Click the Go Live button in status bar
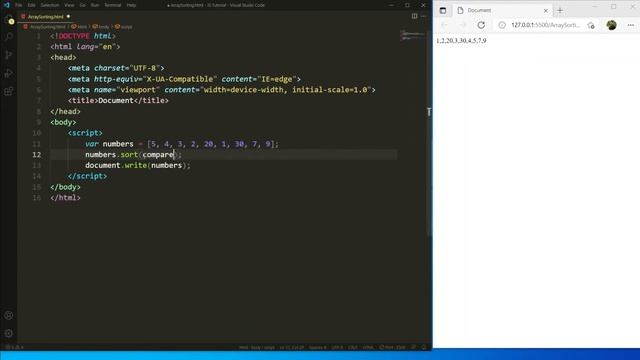 click(x=392, y=347)
